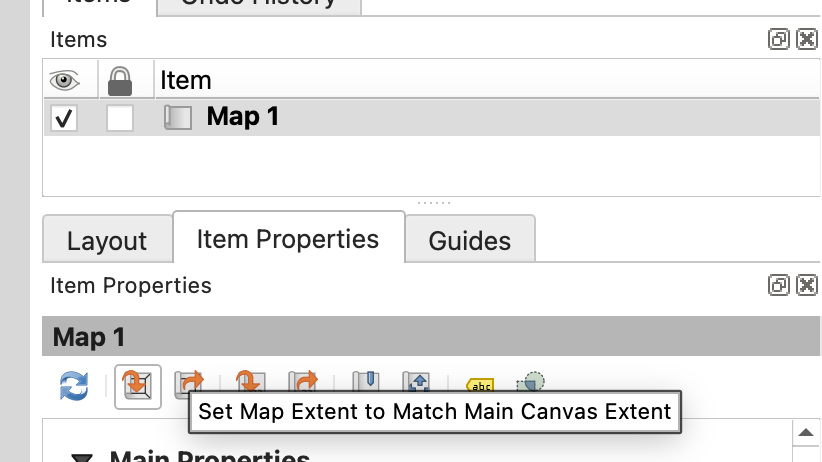Image resolution: width=822 pixels, height=462 pixels.
Task: Open the Undo History tab
Action: (x=258, y=4)
